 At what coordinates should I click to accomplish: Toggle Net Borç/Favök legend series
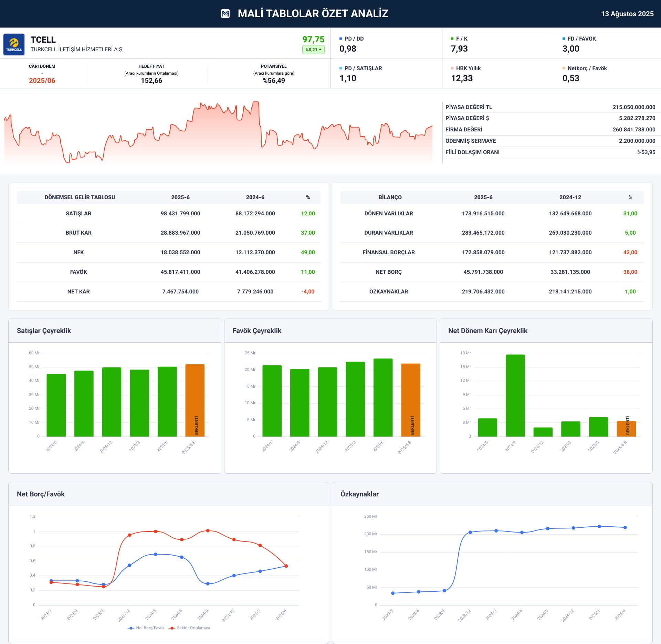146,628
